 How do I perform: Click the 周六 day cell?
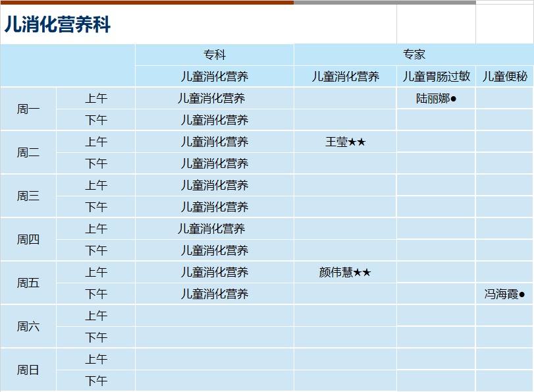(x=28, y=326)
